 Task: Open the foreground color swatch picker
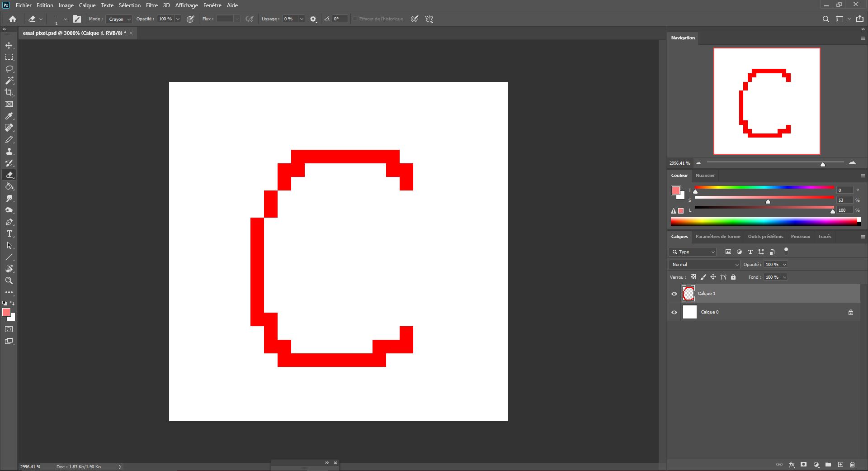click(7, 313)
